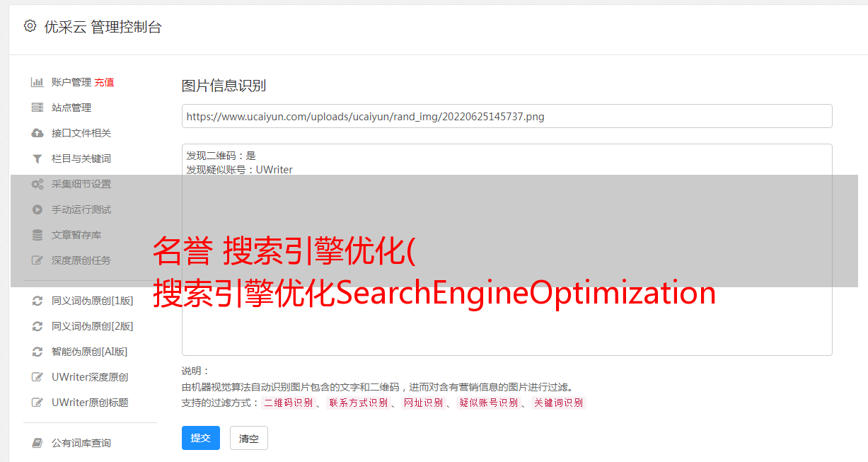
Task: Open 同义词伪原创[1版]
Action: [x=92, y=301]
